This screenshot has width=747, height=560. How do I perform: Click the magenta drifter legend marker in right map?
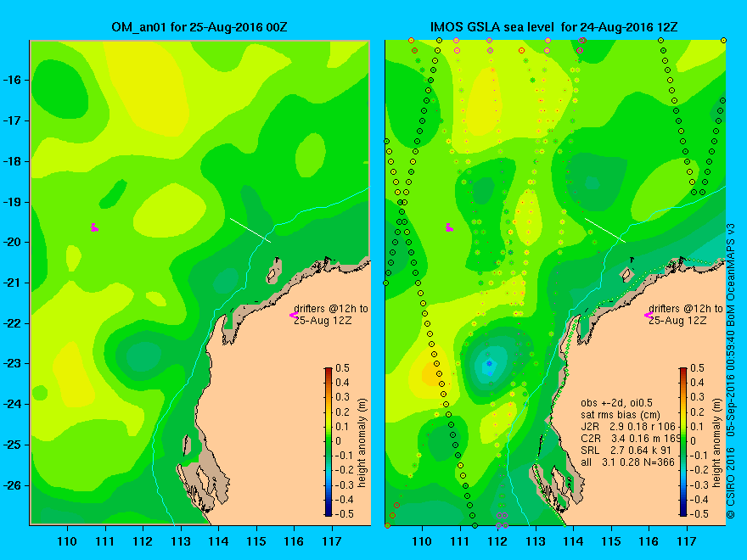pyautogui.click(x=649, y=315)
